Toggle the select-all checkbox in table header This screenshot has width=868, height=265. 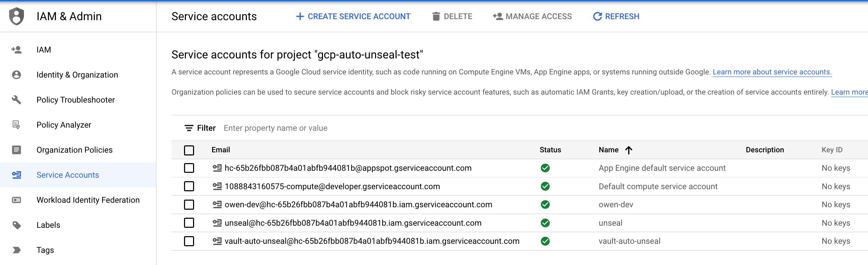tap(189, 150)
